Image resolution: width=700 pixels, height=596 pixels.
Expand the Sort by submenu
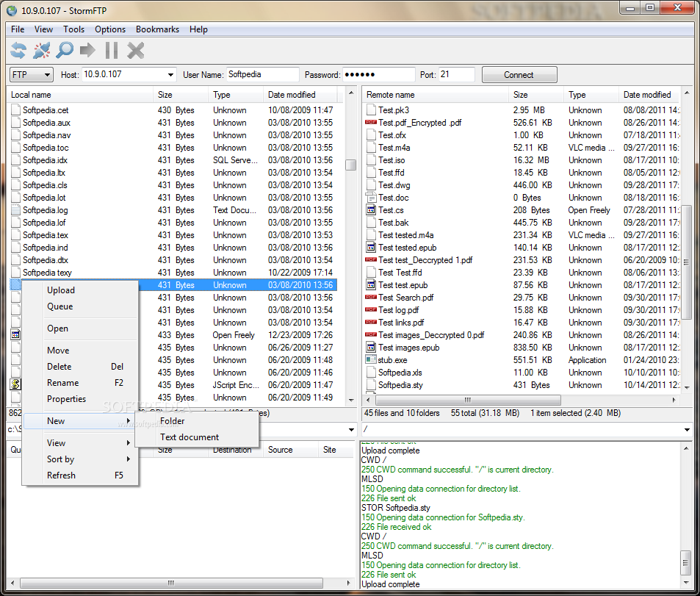80,459
